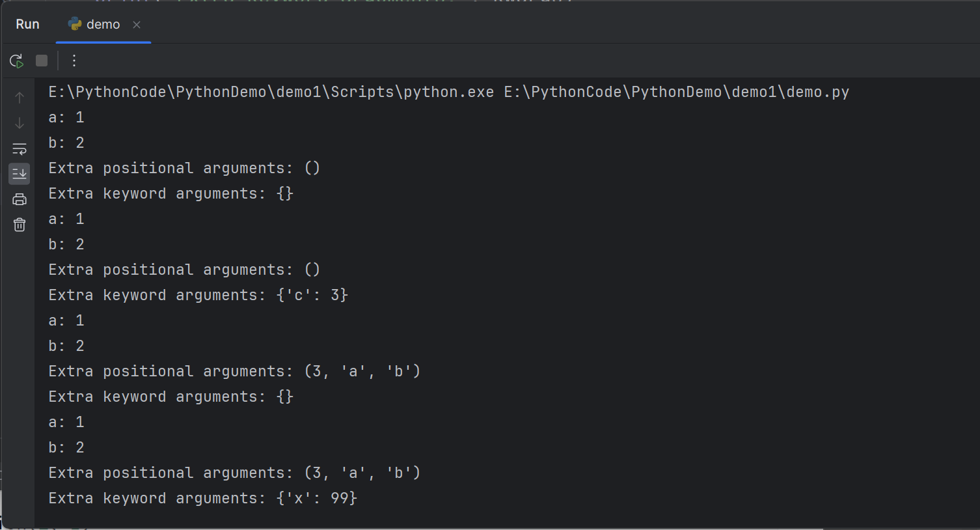Open the three-dot more actions menu
This screenshot has width=980, height=530.
pyautogui.click(x=74, y=61)
